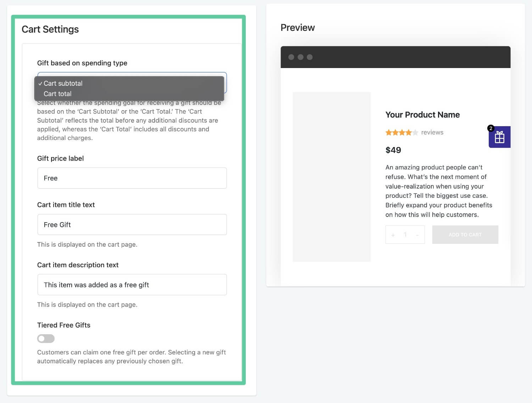Click the third gray window dot

[310, 57]
